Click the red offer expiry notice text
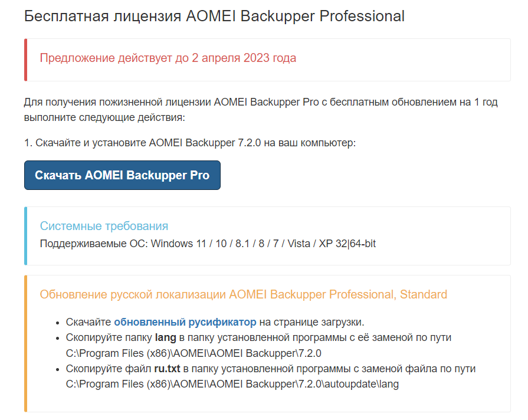This screenshot has width=528, height=420. 168,58
